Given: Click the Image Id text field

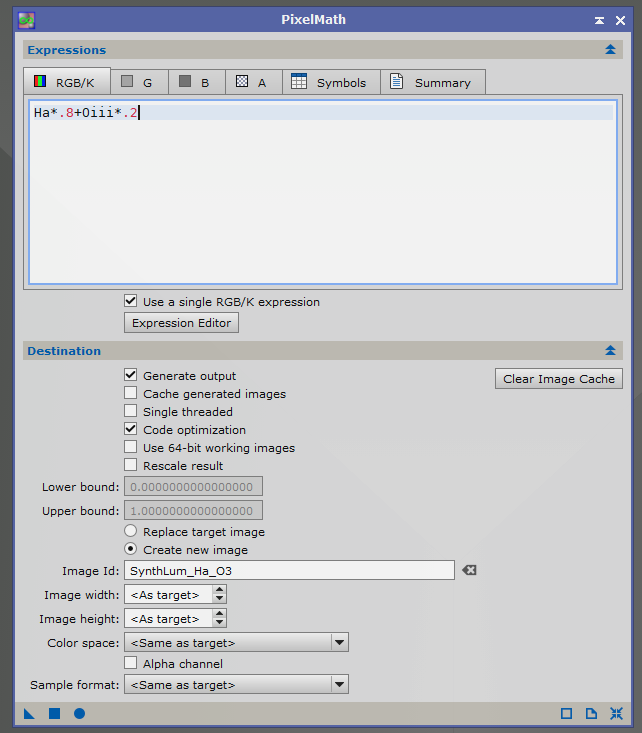Looking at the screenshot, I should (289, 570).
